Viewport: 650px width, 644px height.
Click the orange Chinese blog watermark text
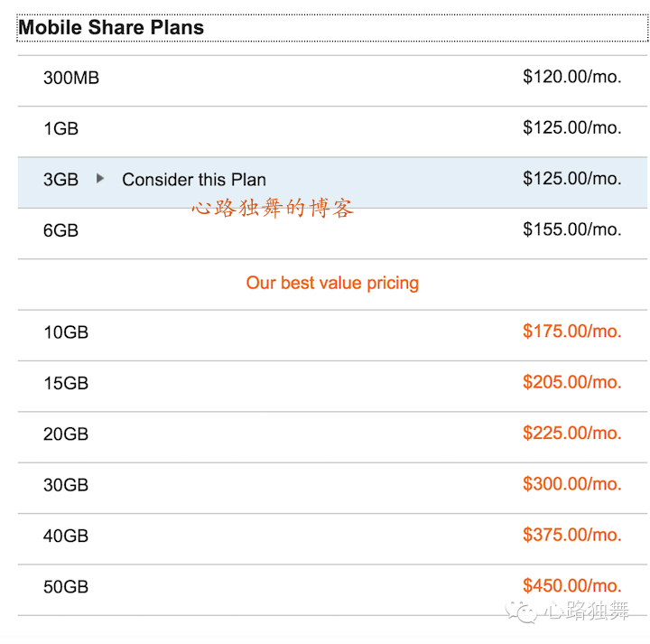[273, 208]
